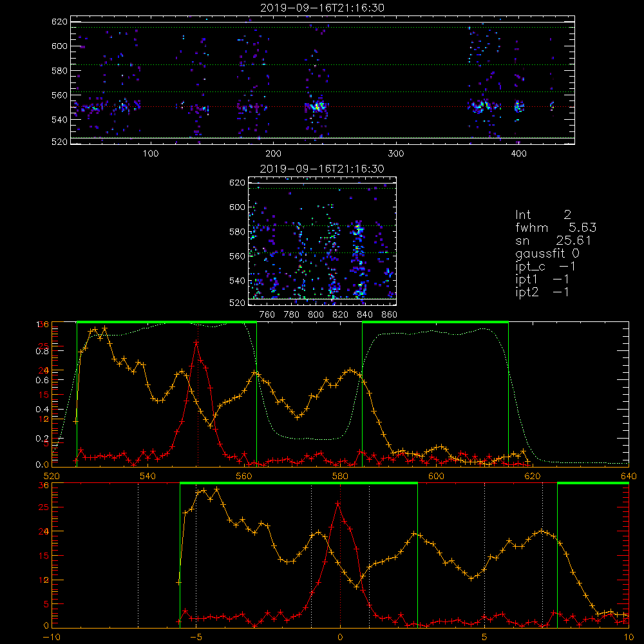
Task: Click x-axis label 10 on bottom plot
Action: 629,638
